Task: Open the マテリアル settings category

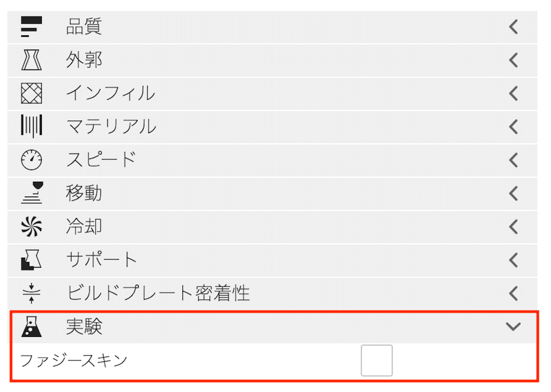Action: [111, 127]
